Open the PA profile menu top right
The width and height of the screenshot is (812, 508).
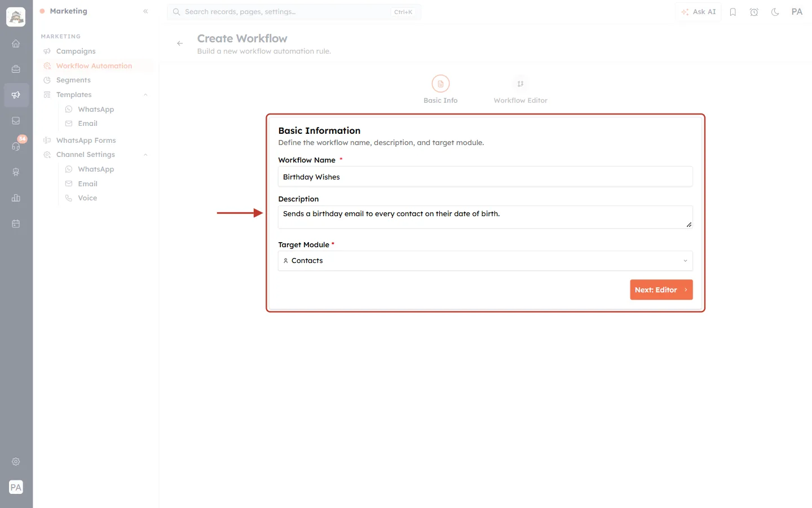pos(797,12)
